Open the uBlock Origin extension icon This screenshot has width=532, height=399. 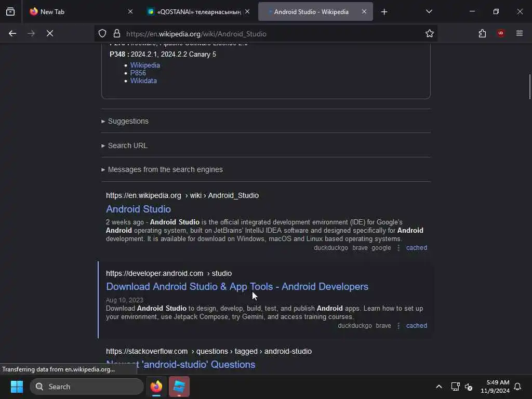pos(501,33)
